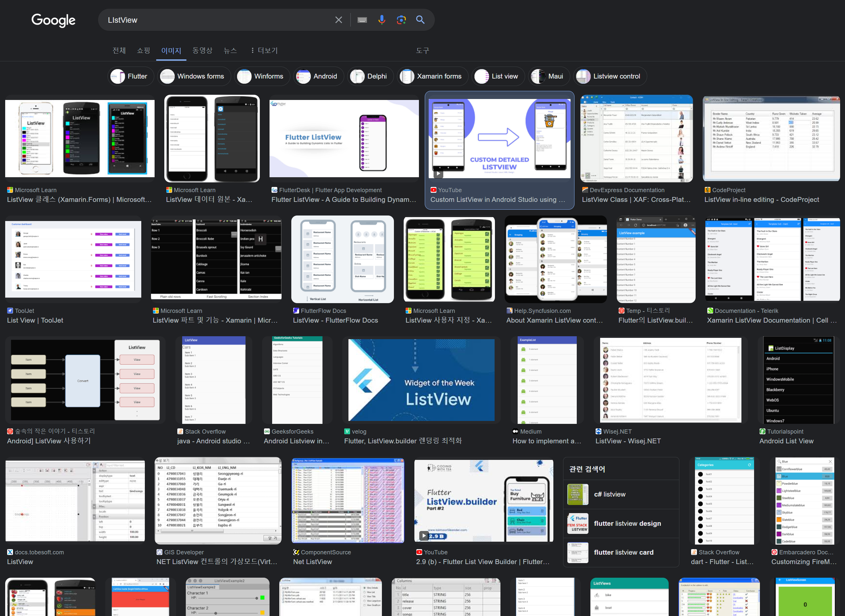Play the Custom Detailed ListView video thumbnail
The width and height of the screenshot is (845, 616).
point(499,138)
